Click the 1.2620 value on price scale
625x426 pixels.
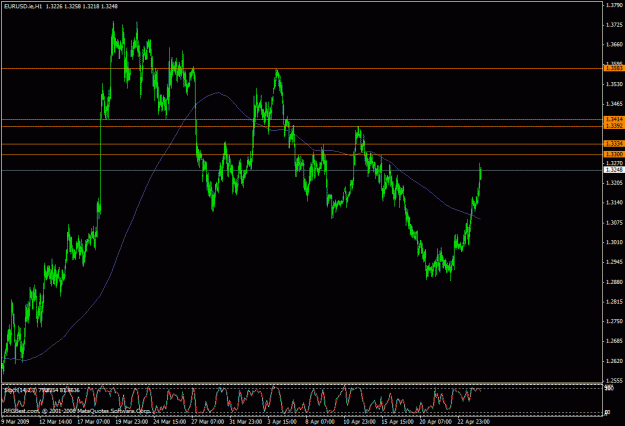click(x=614, y=361)
